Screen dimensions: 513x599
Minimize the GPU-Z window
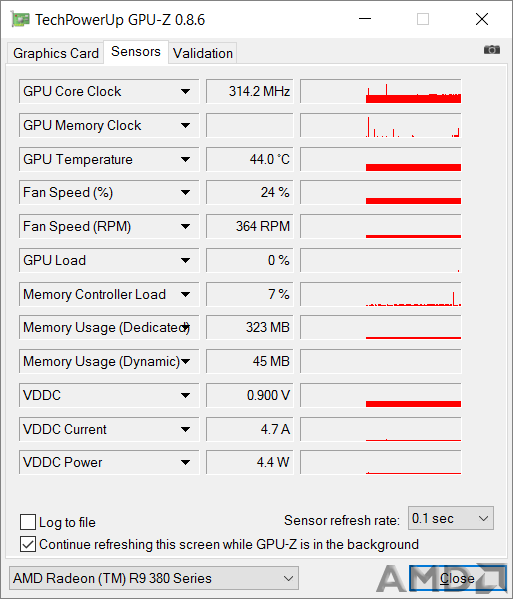pos(365,19)
